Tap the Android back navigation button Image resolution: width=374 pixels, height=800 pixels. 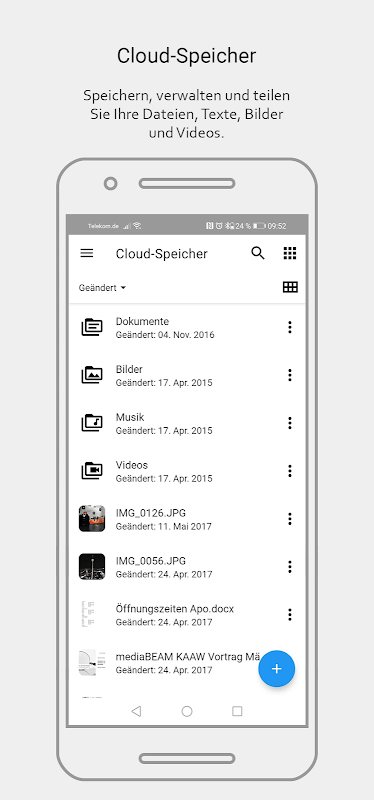point(136,711)
